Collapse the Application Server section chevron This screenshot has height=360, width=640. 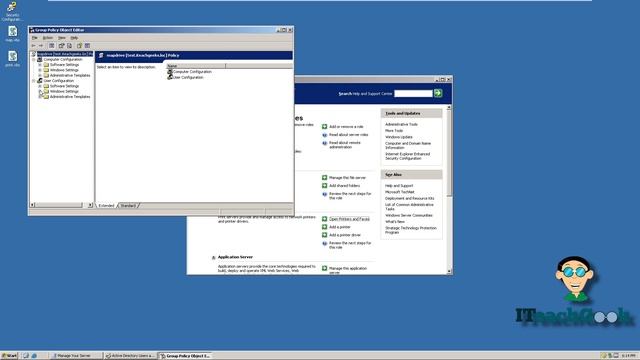tap(213, 258)
